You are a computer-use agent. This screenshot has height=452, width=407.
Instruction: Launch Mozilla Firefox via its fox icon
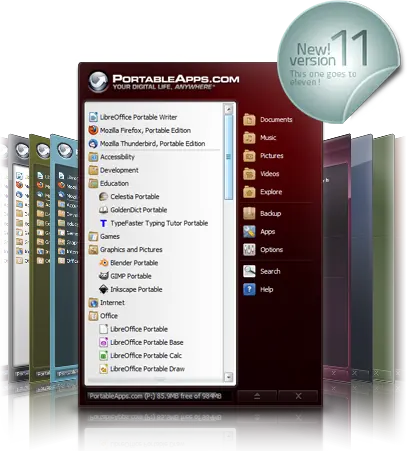tap(93, 130)
